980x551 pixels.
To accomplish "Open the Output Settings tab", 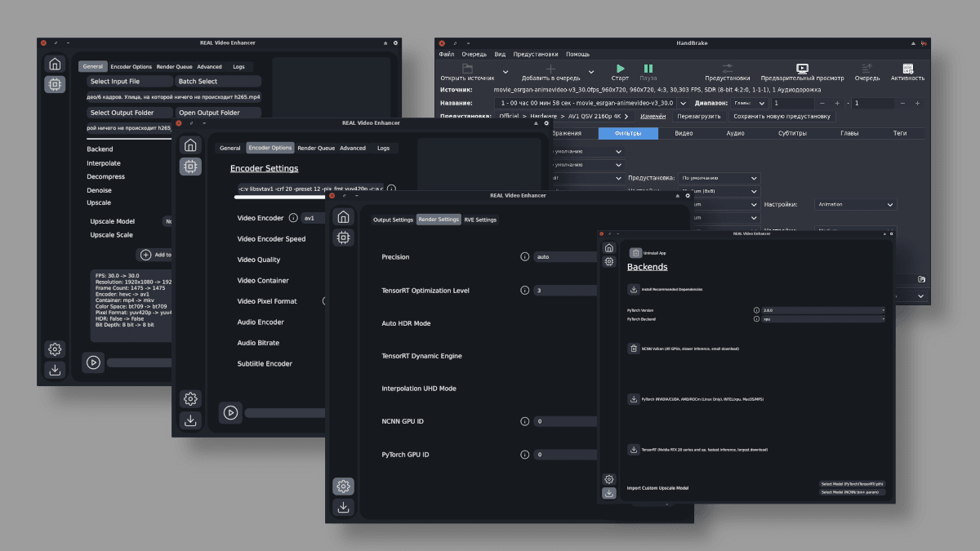I will [393, 220].
